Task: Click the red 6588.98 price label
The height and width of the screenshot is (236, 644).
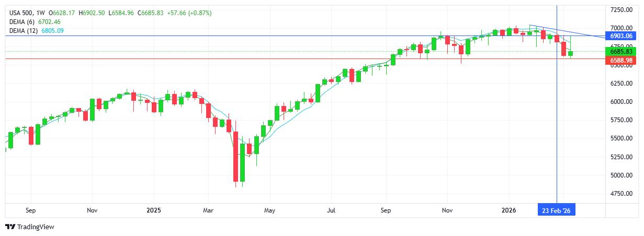Action: (x=622, y=61)
